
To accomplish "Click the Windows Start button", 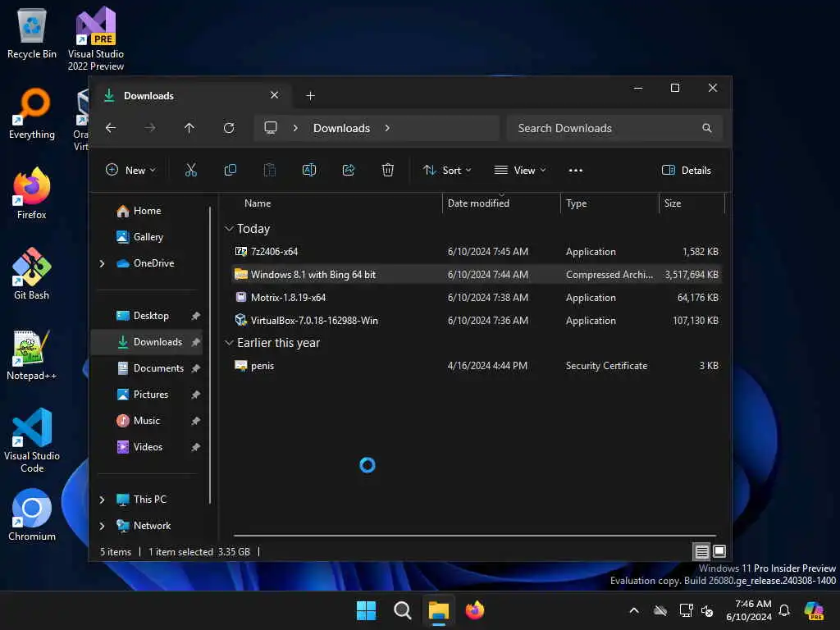I will coord(367,610).
